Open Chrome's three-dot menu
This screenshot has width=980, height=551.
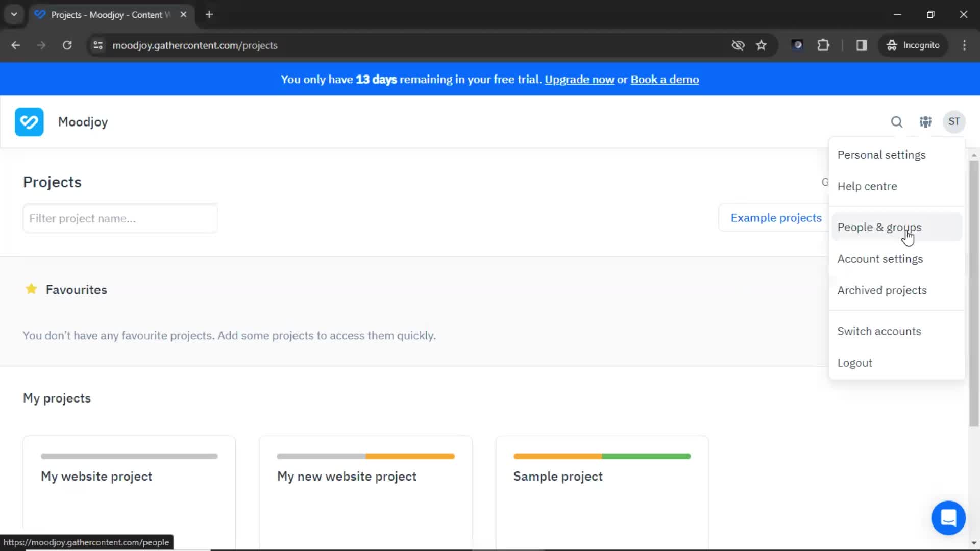pyautogui.click(x=964, y=45)
